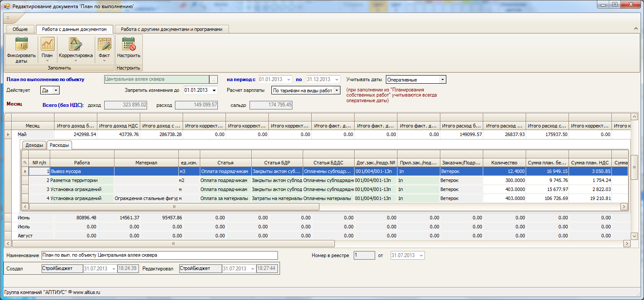Open the Расчет зарплаты dropdown
Image resolution: width=644 pixels, height=300 pixels.
[x=337, y=90]
